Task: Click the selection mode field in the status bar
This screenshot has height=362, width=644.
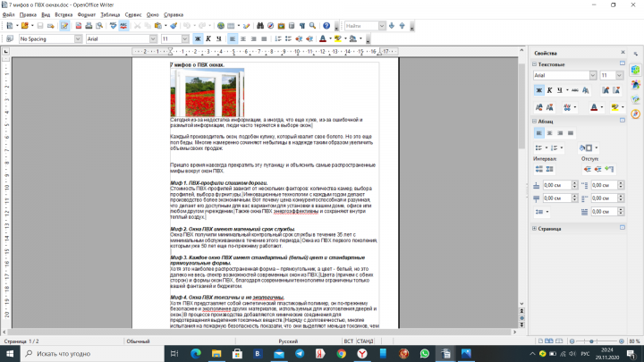Action: tap(365, 341)
